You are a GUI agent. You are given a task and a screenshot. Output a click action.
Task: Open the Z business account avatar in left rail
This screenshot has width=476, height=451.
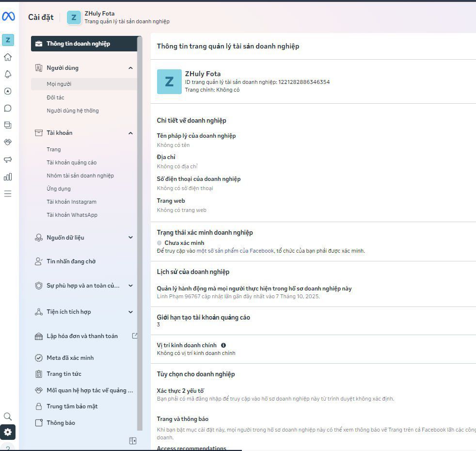pyautogui.click(x=8, y=40)
